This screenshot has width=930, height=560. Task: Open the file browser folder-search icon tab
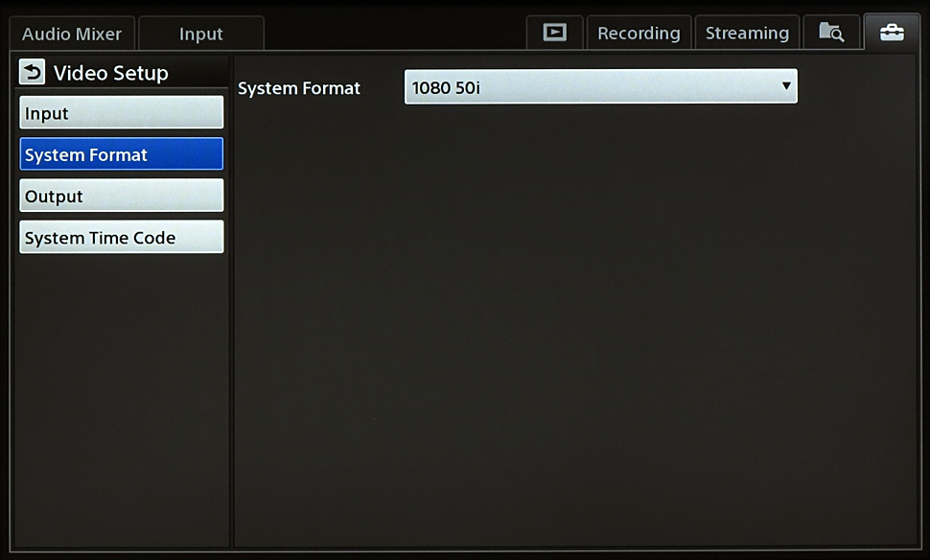point(830,33)
